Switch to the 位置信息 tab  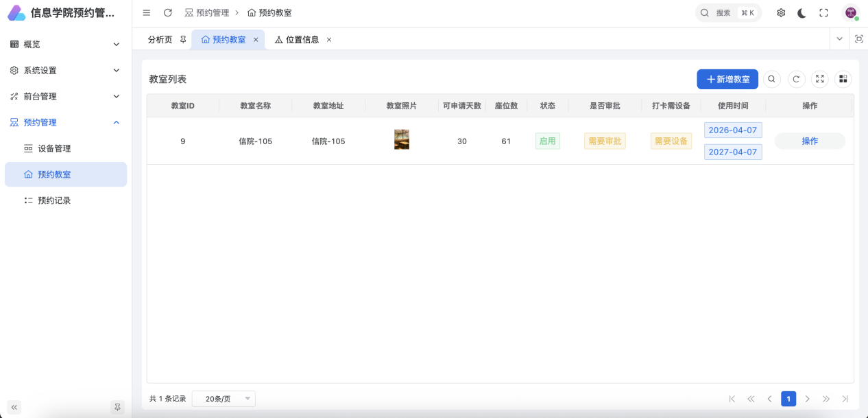[x=302, y=40]
